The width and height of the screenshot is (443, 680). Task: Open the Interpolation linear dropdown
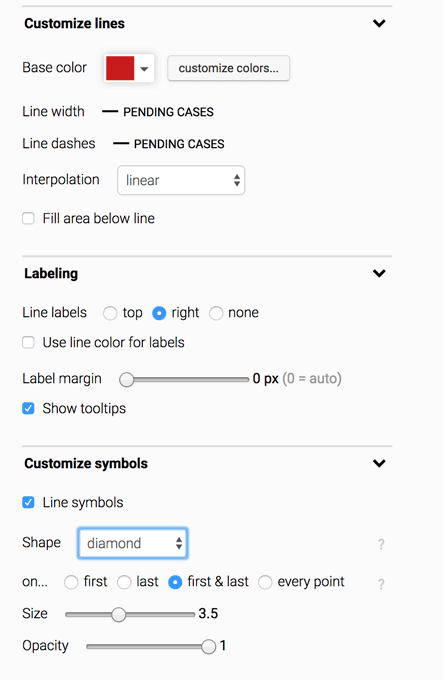[x=181, y=180]
